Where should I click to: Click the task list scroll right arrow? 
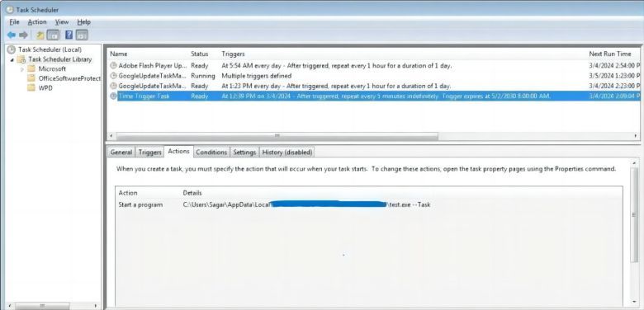pos(636,136)
